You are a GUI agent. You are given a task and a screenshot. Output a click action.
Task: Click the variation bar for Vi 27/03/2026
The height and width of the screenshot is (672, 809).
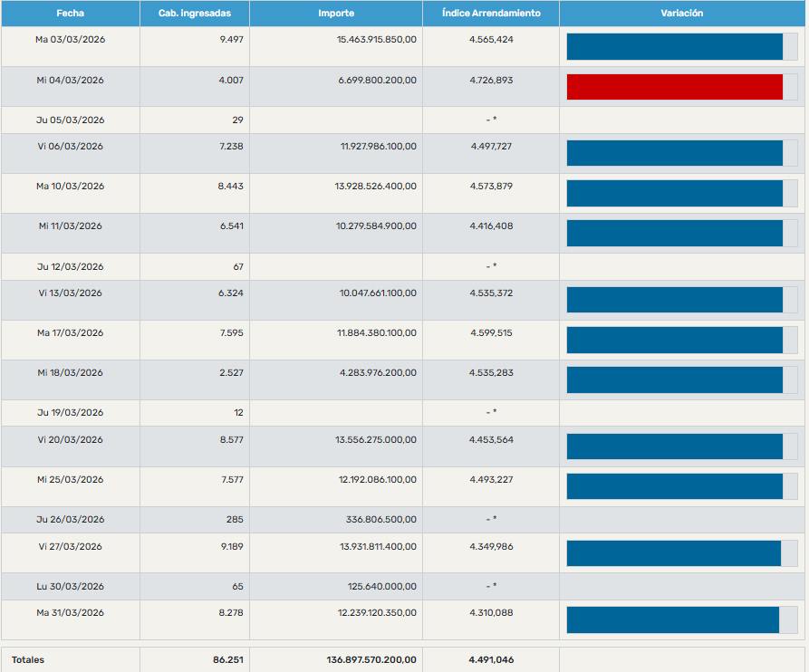pyautogui.click(x=674, y=553)
